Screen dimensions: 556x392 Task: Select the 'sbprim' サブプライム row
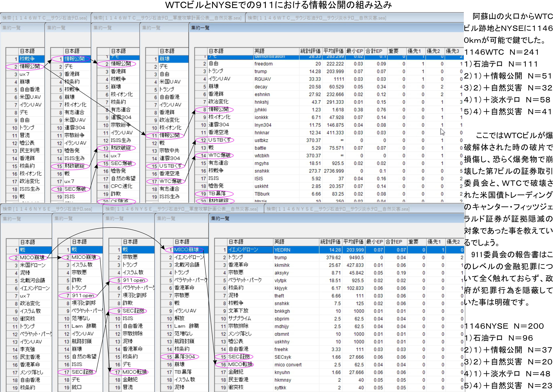pos(282,319)
